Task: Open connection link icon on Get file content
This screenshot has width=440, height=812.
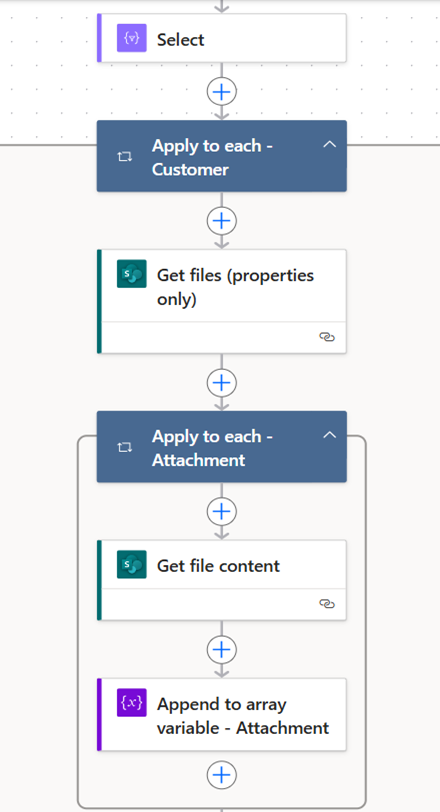Action: click(x=327, y=604)
